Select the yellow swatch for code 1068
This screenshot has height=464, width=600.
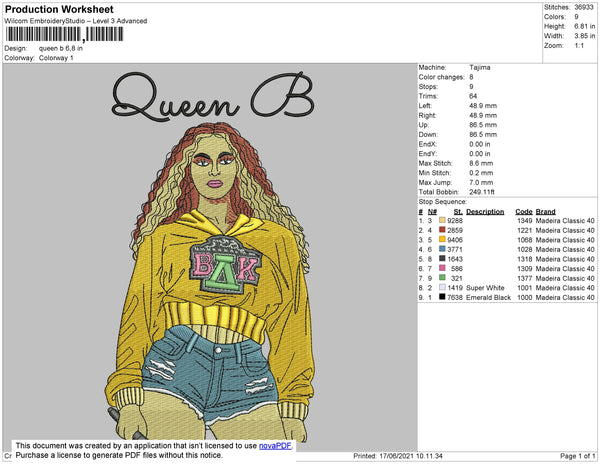pos(442,239)
